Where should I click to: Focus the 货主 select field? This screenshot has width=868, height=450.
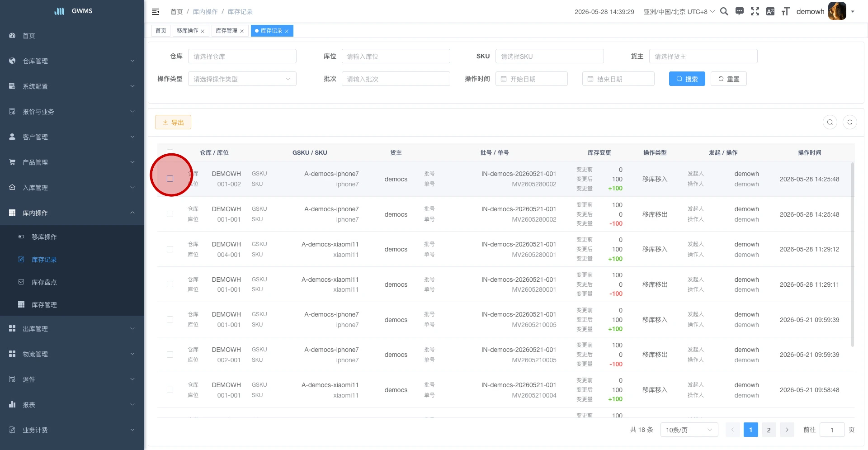[703, 56]
